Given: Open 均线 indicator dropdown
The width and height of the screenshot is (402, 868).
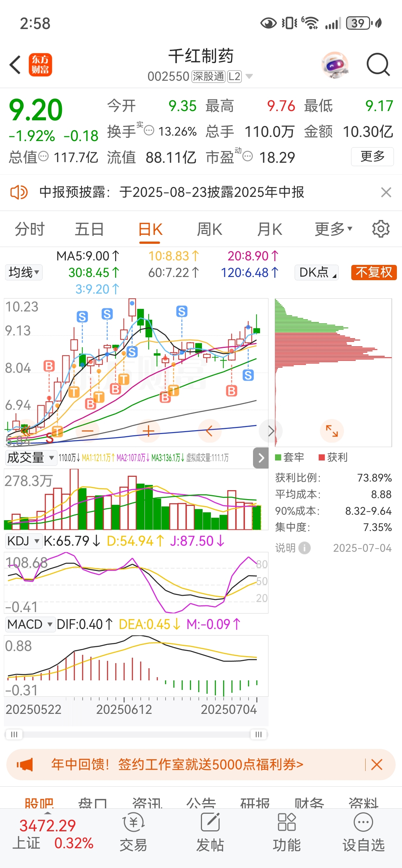Looking at the screenshot, I should [24, 272].
